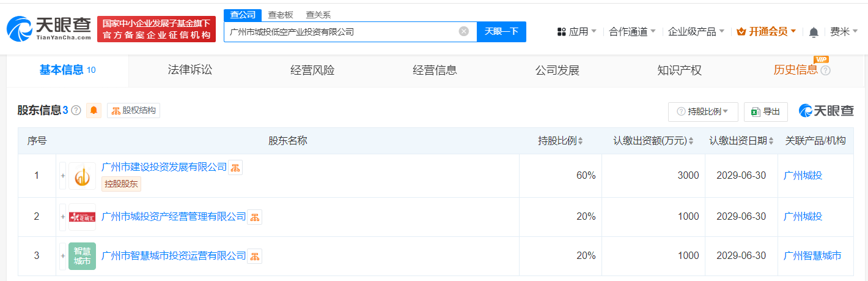
Task: Open equity structure icon next to 广州市智慧城市投资运营有限公司
Action: (x=254, y=256)
